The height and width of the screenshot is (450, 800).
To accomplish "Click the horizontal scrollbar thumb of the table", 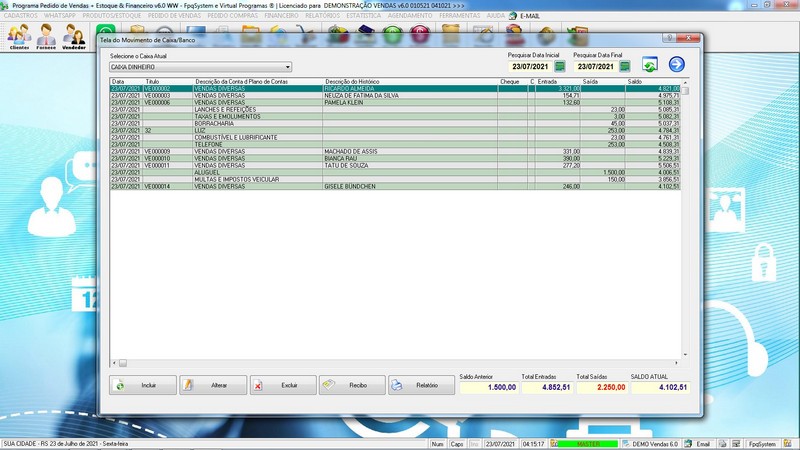I will [123, 363].
